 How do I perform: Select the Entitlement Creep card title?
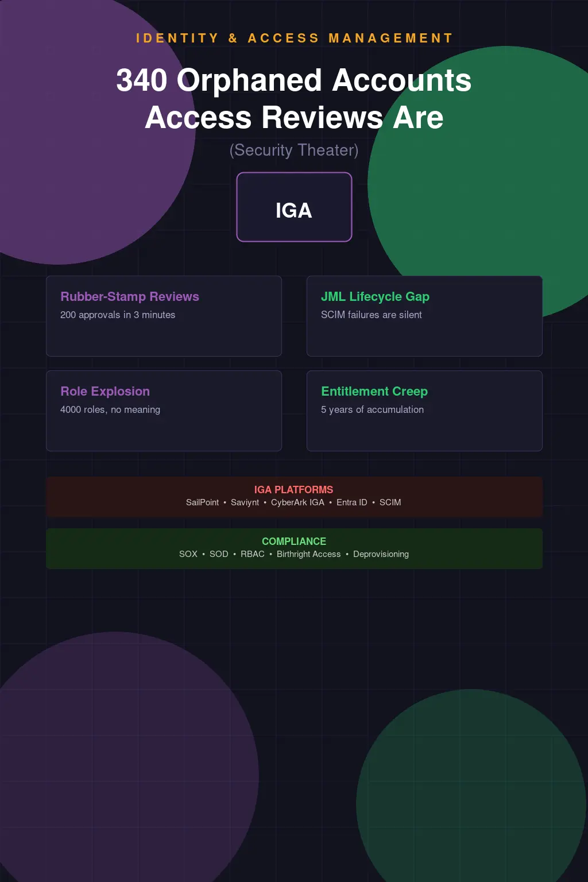click(x=374, y=391)
